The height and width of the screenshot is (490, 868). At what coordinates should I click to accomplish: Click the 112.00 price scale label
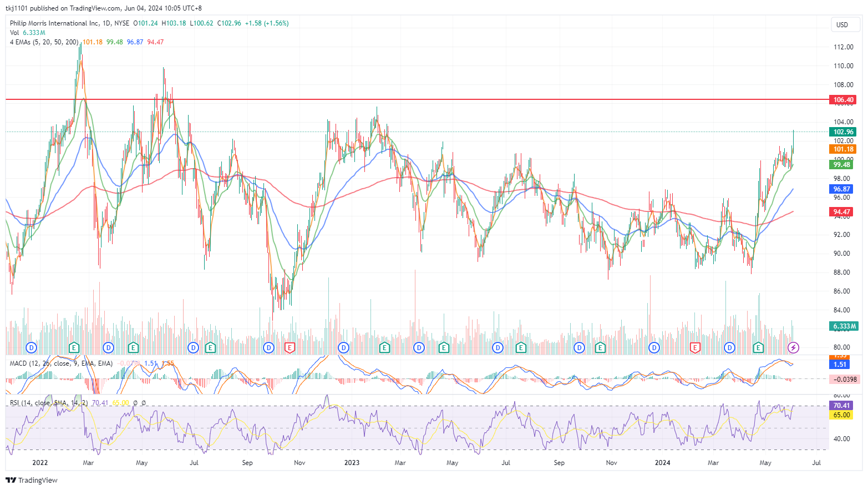click(x=844, y=47)
